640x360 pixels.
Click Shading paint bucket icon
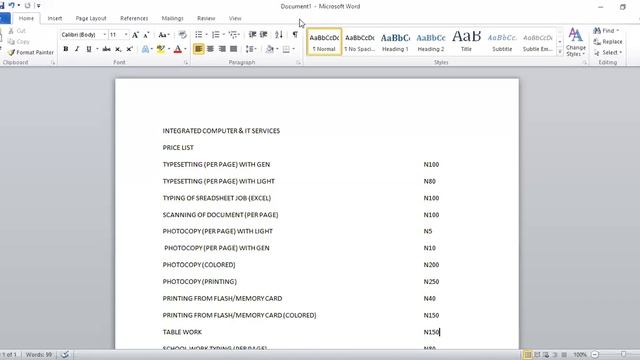(x=270, y=49)
